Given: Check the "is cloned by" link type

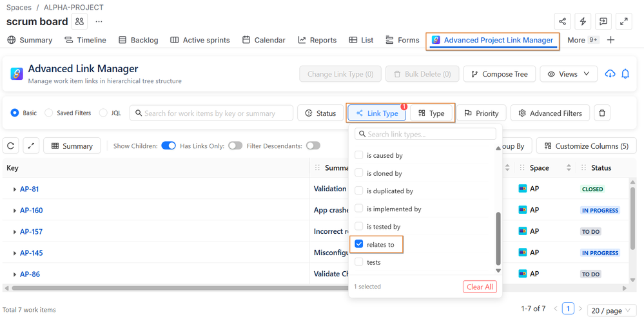Looking at the screenshot, I should [x=359, y=173].
